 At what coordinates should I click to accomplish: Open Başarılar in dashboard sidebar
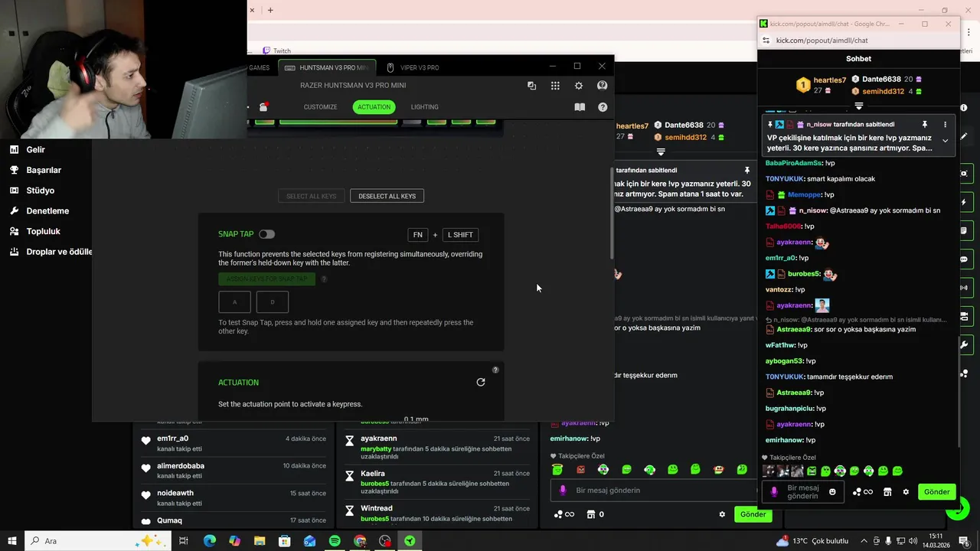tap(44, 170)
